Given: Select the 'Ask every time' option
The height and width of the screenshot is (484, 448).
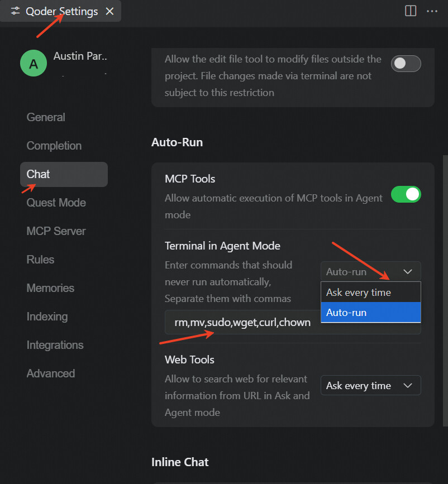Looking at the screenshot, I should pyautogui.click(x=370, y=293).
